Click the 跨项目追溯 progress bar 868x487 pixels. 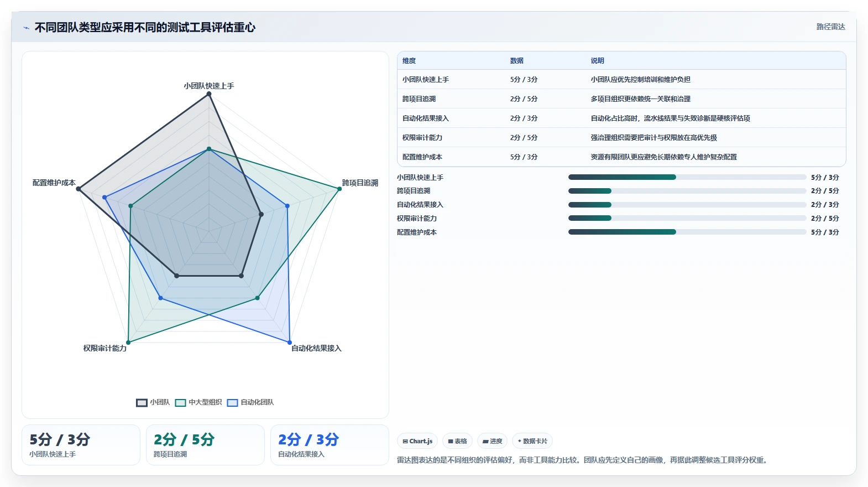[687, 191]
